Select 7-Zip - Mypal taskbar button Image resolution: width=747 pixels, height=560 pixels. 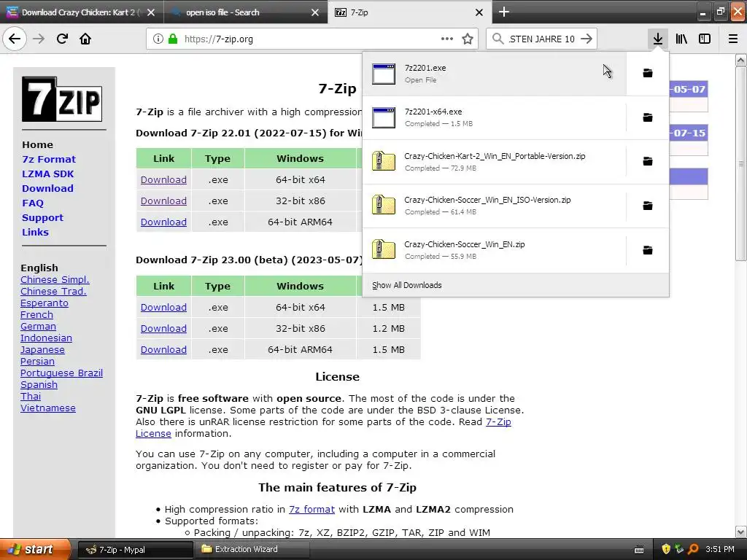tap(135, 549)
